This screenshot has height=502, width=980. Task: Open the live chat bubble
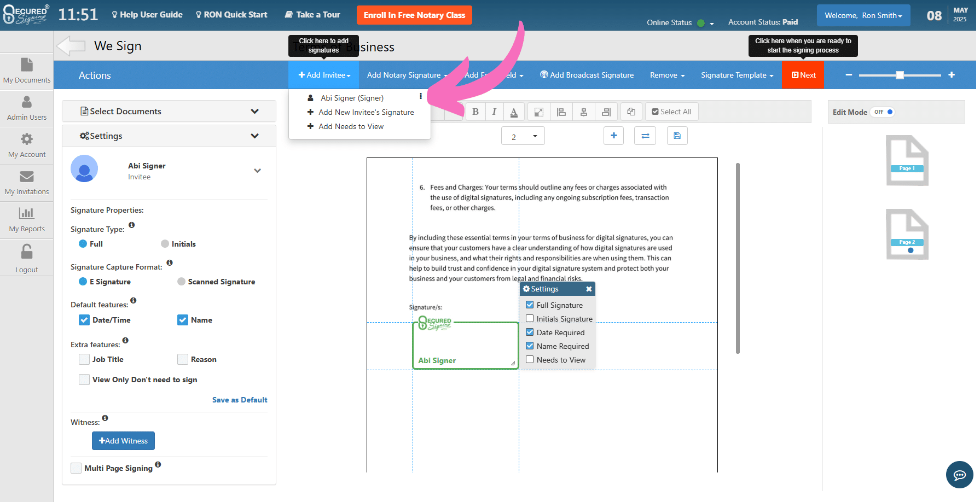959,475
